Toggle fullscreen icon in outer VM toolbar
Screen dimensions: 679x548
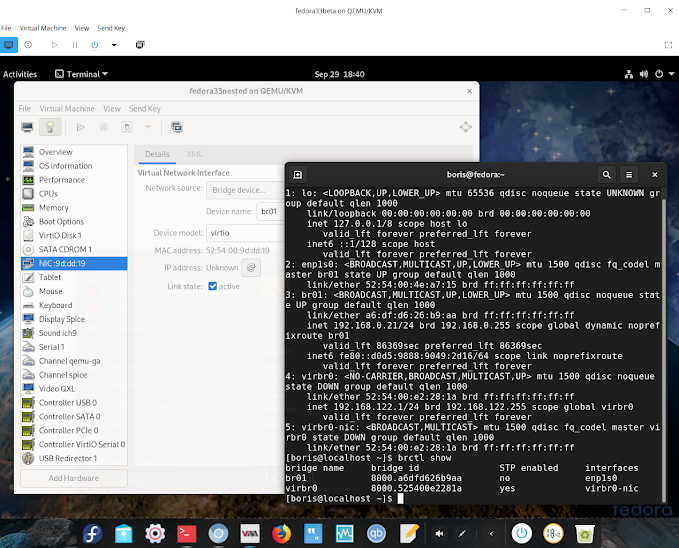[668, 45]
